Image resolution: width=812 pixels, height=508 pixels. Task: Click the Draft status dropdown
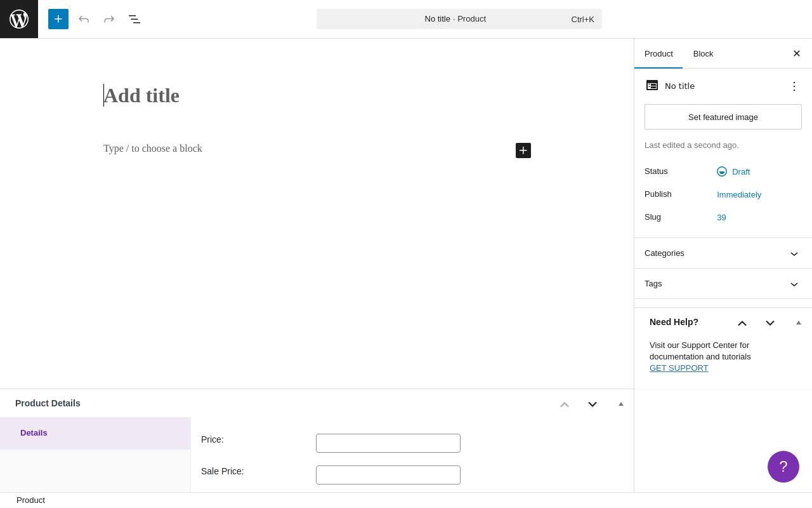[x=734, y=171]
